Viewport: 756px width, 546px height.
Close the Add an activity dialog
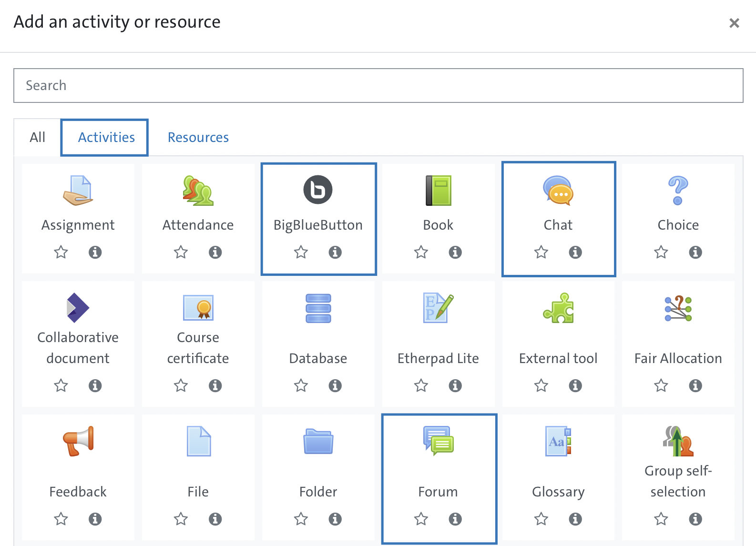tap(734, 23)
